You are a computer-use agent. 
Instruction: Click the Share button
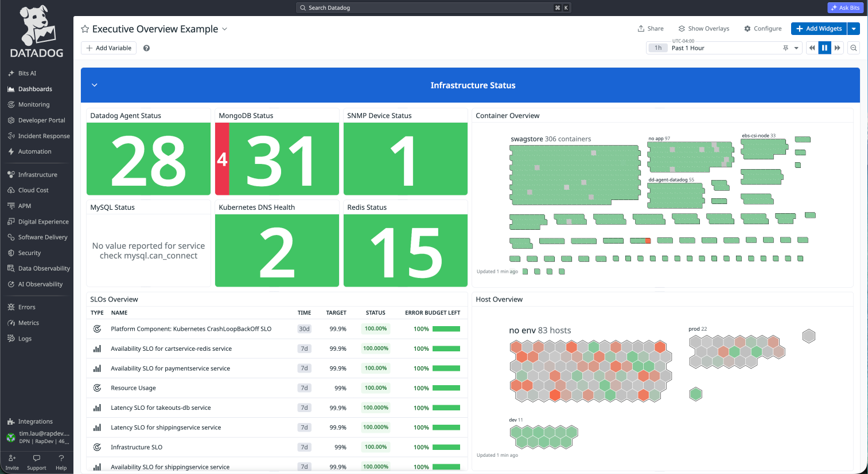(651, 29)
